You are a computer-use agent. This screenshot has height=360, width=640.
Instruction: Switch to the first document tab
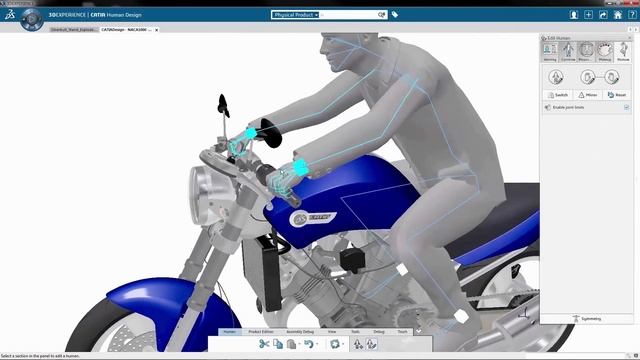74,30
